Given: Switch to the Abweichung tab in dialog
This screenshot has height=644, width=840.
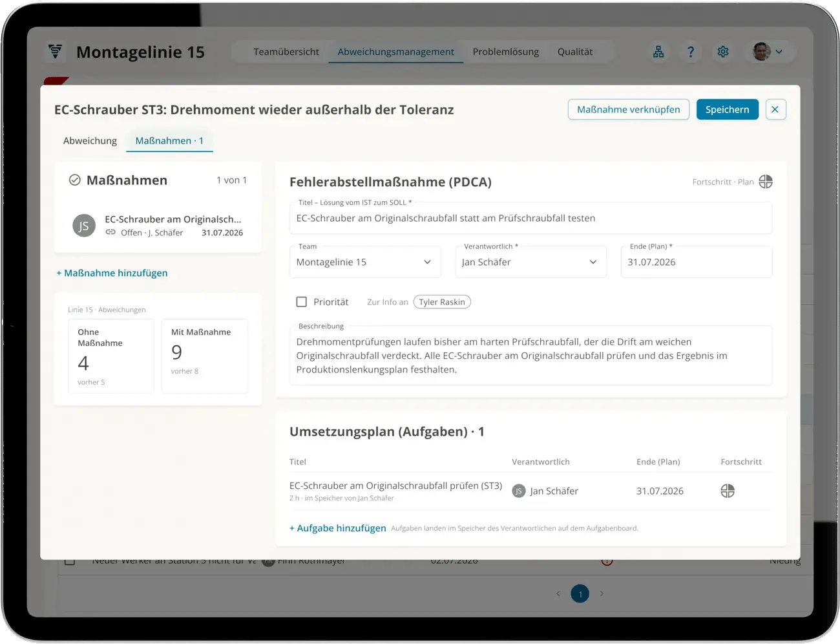Looking at the screenshot, I should [x=90, y=140].
